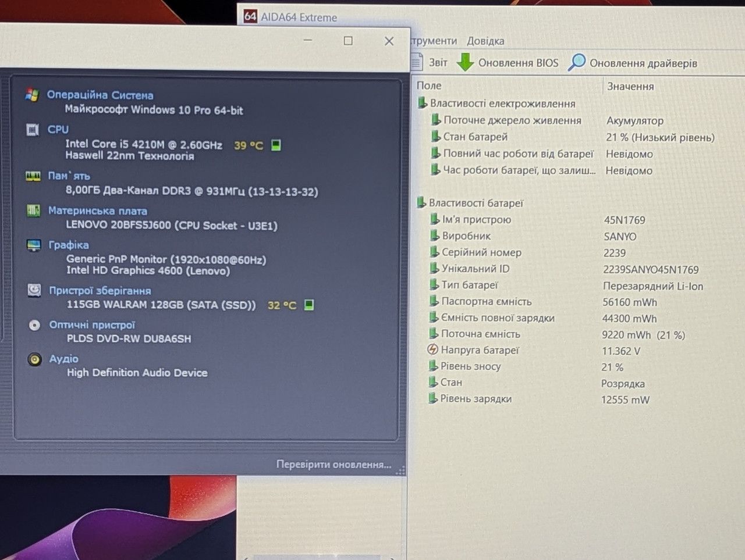745x560 pixels.
Task: Click the Intel Core i5 4210M @ 2.60GHz text
Action: click(x=144, y=144)
